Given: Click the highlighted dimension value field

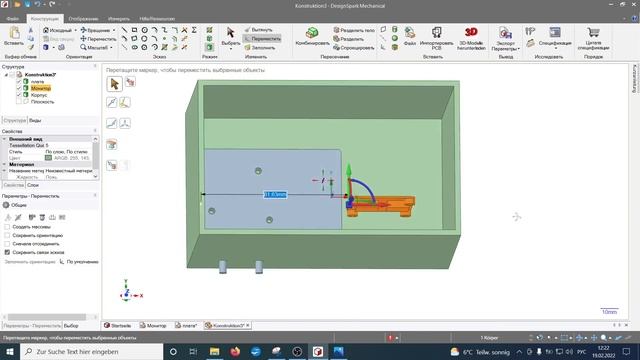Looking at the screenshot, I should tap(276, 195).
